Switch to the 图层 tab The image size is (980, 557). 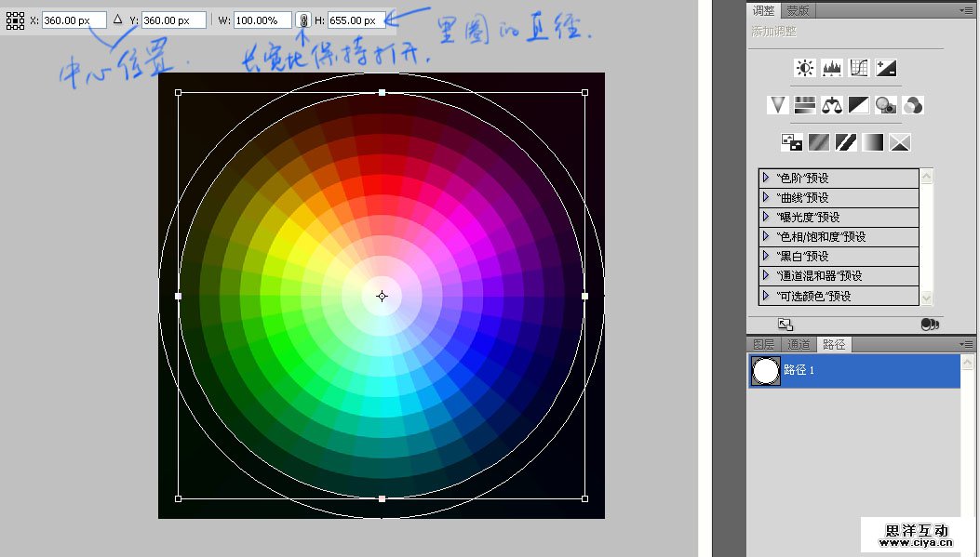(763, 344)
